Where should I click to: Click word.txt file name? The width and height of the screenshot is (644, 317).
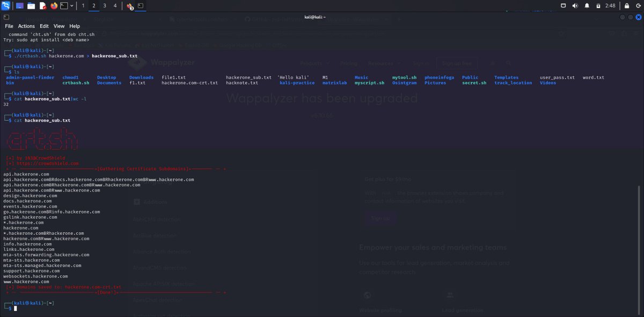pyautogui.click(x=593, y=77)
